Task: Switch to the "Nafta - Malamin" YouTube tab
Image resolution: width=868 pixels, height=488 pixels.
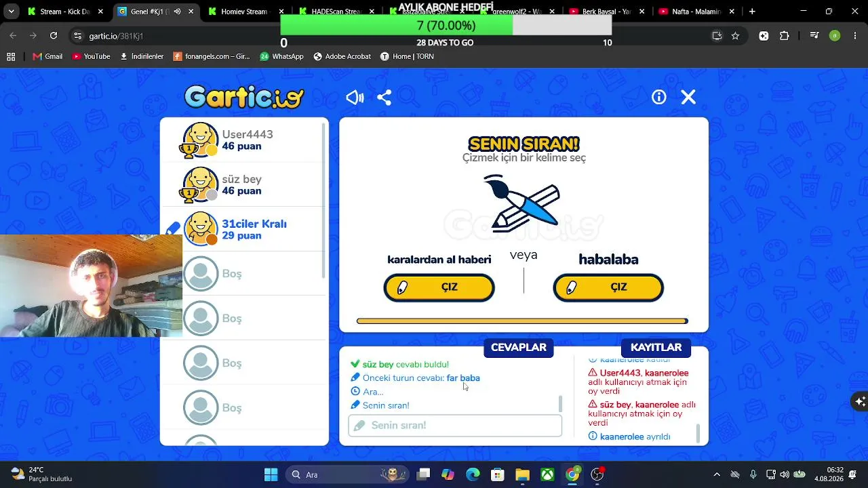Action: click(x=696, y=12)
